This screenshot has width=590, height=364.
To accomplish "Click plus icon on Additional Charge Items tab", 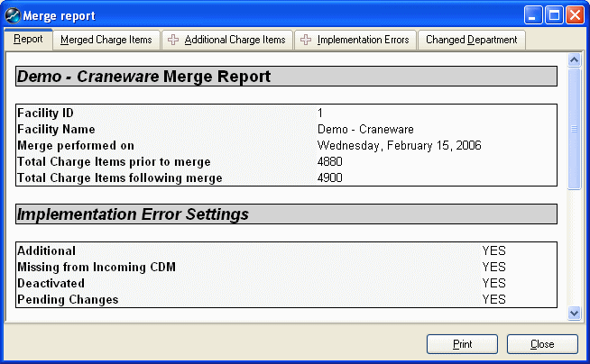I will [173, 40].
